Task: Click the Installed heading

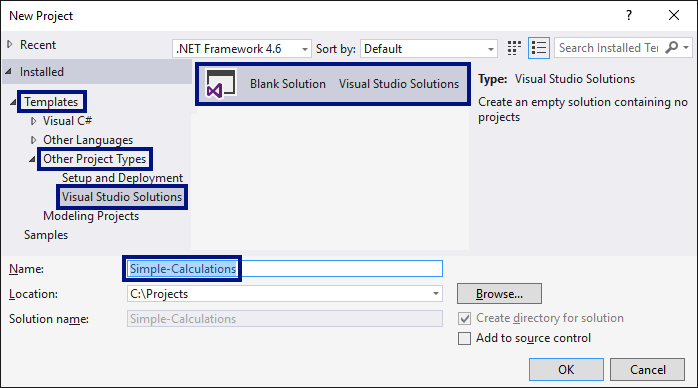Action: tap(42, 72)
